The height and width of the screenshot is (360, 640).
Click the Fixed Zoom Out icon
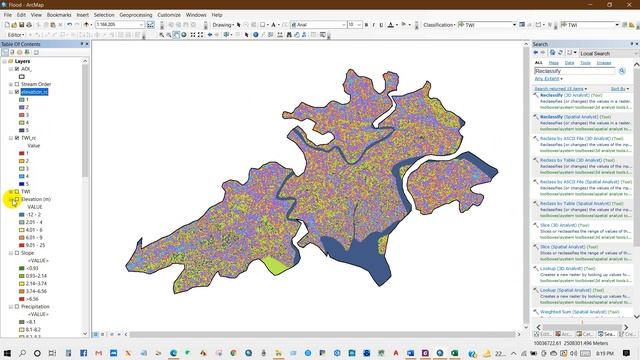(x=200, y=35)
